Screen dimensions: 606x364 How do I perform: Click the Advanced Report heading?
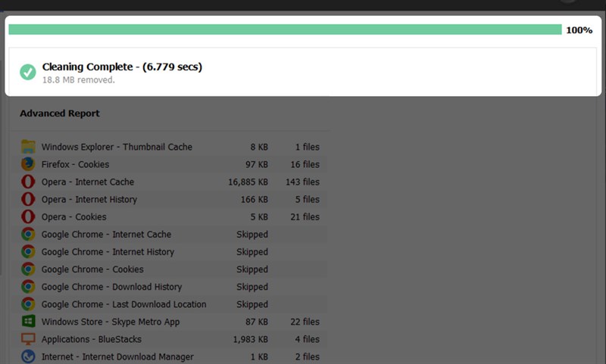pyautogui.click(x=60, y=114)
